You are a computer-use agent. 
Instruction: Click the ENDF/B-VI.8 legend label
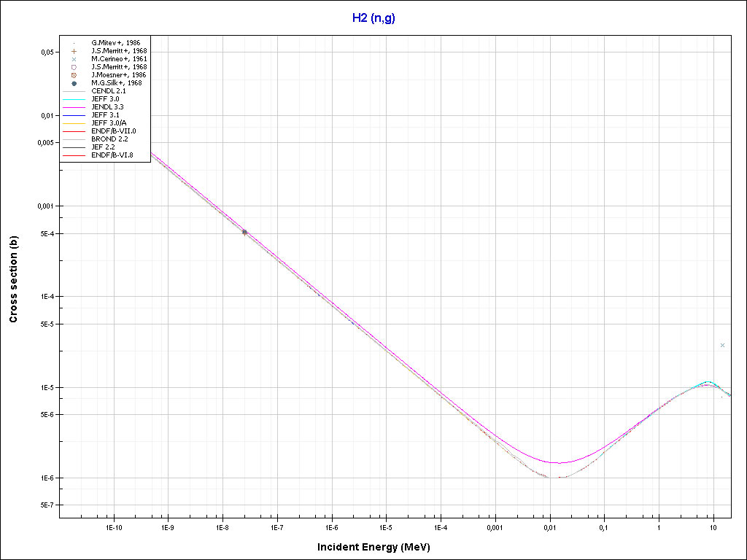112,155
